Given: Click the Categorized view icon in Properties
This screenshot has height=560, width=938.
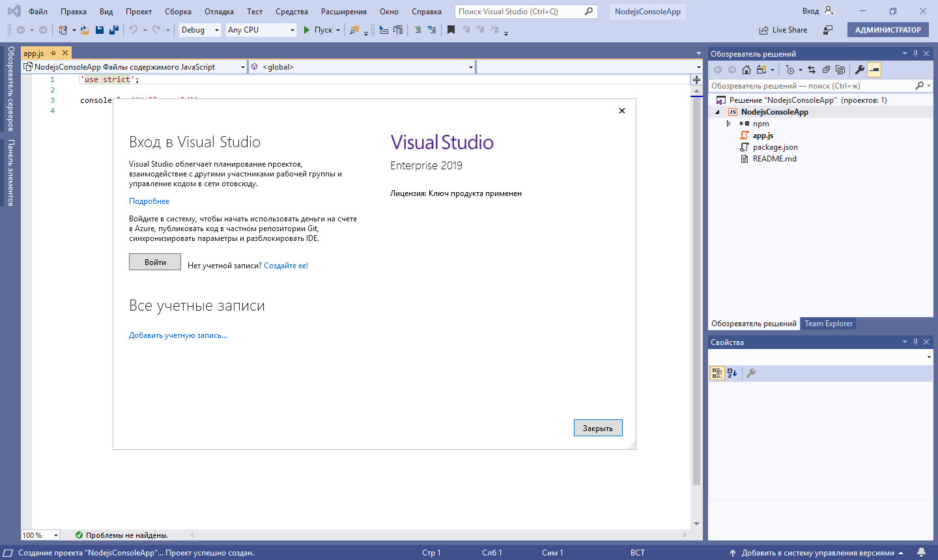Looking at the screenshot, I should [717, 373].
